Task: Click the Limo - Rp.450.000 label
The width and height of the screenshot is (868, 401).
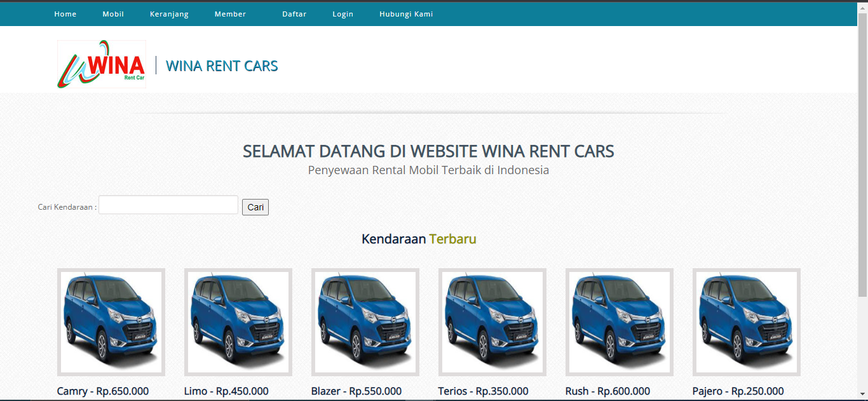Action: pyautogui.click(x=226, y=391)
